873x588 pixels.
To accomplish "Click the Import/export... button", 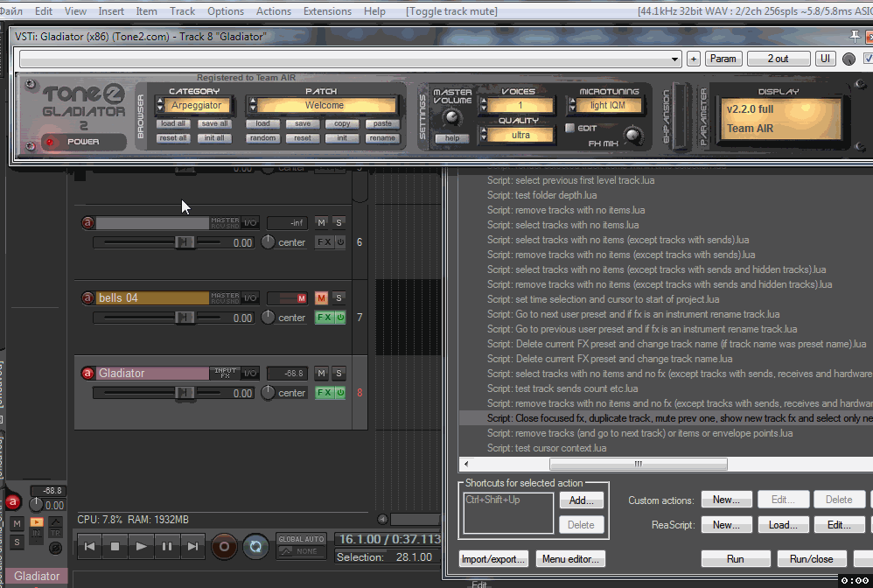I will tap(493, 559).
